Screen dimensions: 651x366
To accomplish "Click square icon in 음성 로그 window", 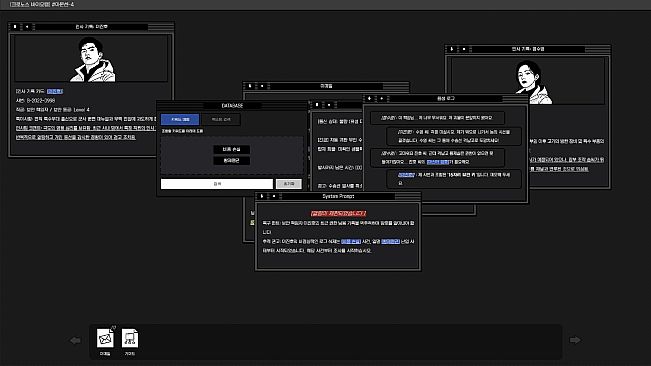I will (382, 98).
